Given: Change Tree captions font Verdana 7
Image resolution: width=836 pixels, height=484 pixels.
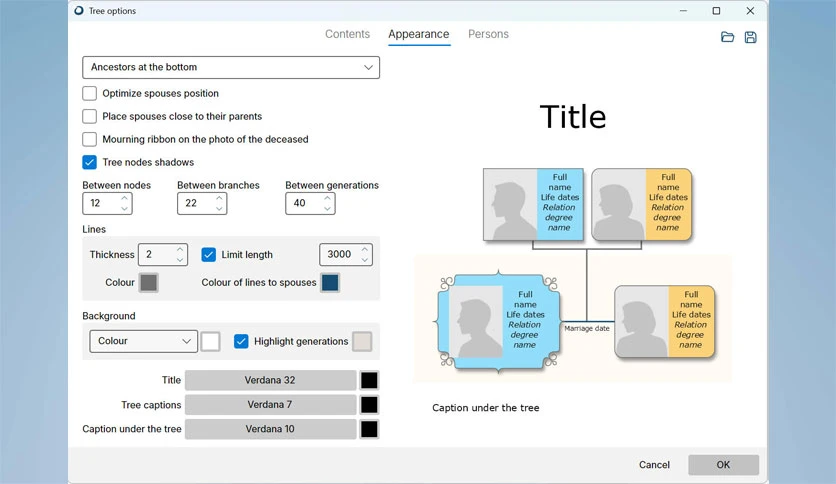Looking at the screenshot, I should 270,405.
